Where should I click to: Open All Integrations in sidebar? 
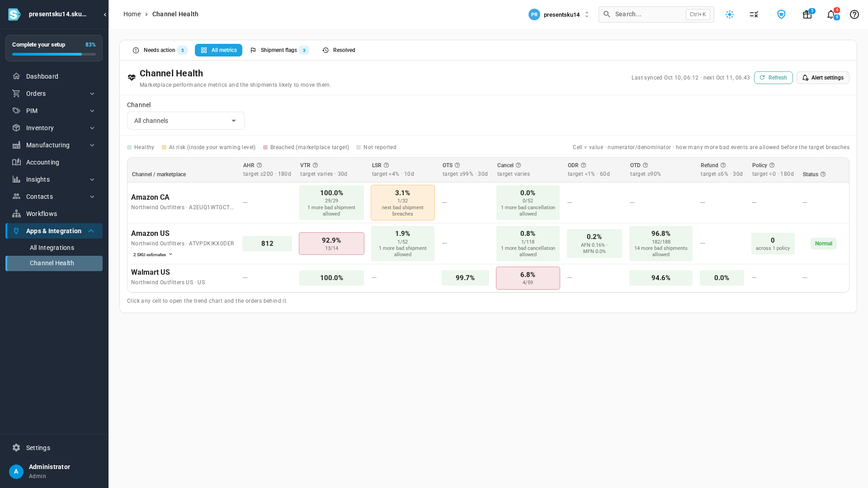[54, 248]
